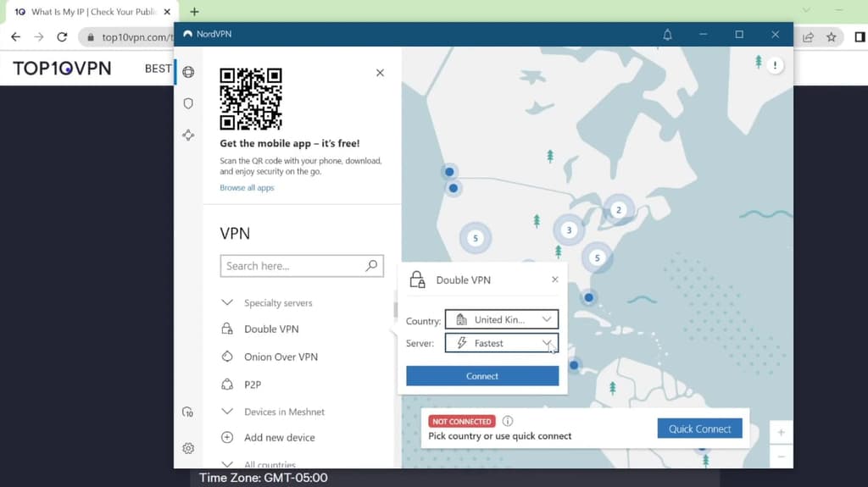Click the search magnifier icon
Screen dimensions: 868x487
[371, 266]
